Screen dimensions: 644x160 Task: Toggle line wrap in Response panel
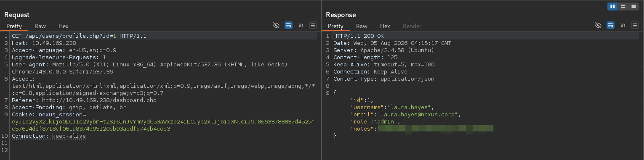[610, 26]
